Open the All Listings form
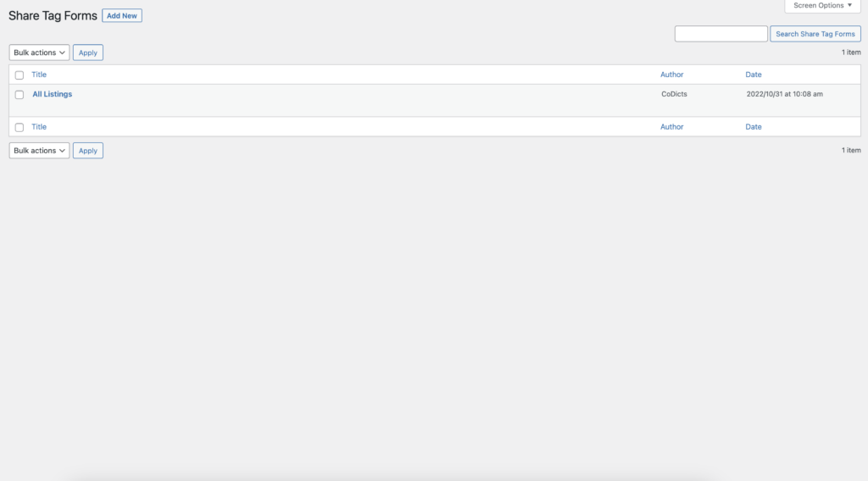 [x=52, y=94]
